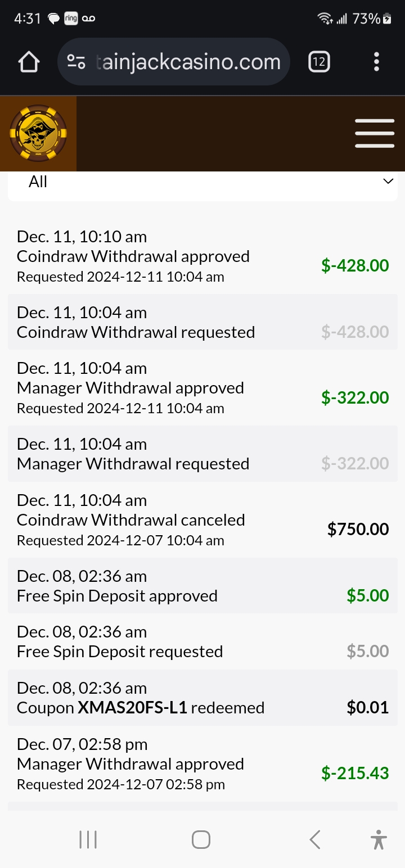Tap the browser home icon
The width and height of the screenshot is (405, 868).
29,62
